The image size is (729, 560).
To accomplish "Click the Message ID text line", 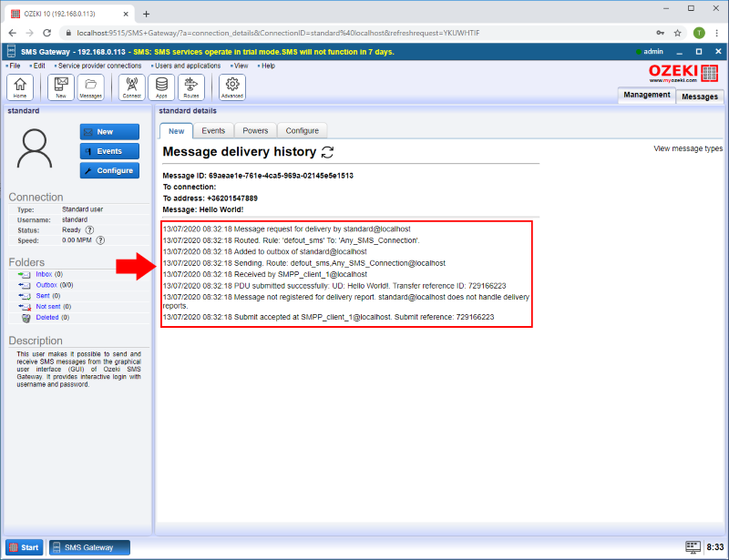I will [258, 176].
